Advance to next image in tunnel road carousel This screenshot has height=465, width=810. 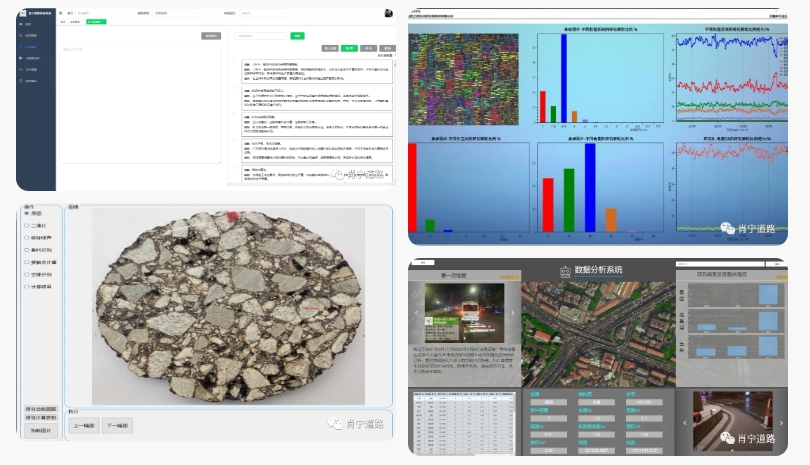[783, 422]
